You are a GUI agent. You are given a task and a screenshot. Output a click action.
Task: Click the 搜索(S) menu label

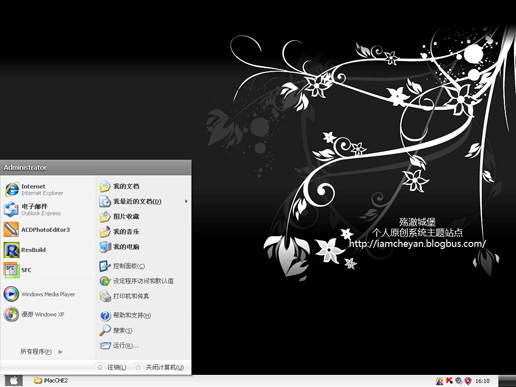(123, 330)
